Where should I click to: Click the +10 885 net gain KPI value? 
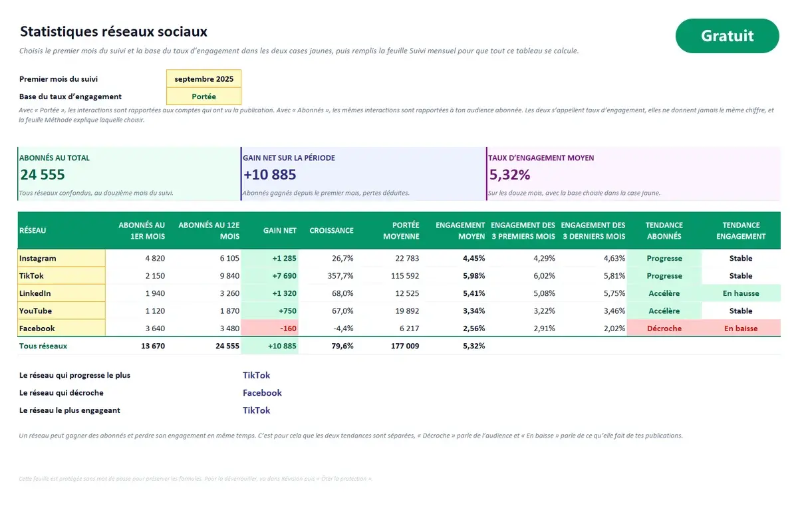point(269,175)
